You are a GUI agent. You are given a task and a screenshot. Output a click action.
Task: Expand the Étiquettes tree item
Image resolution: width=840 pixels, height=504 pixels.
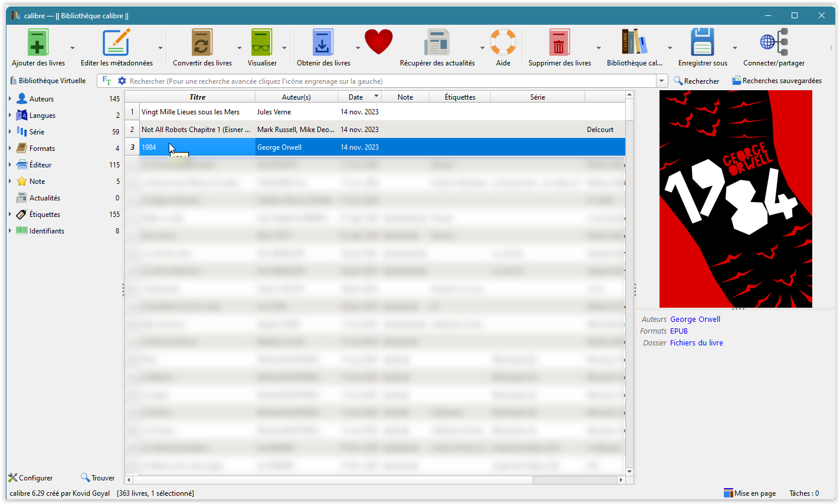[10, 215]
